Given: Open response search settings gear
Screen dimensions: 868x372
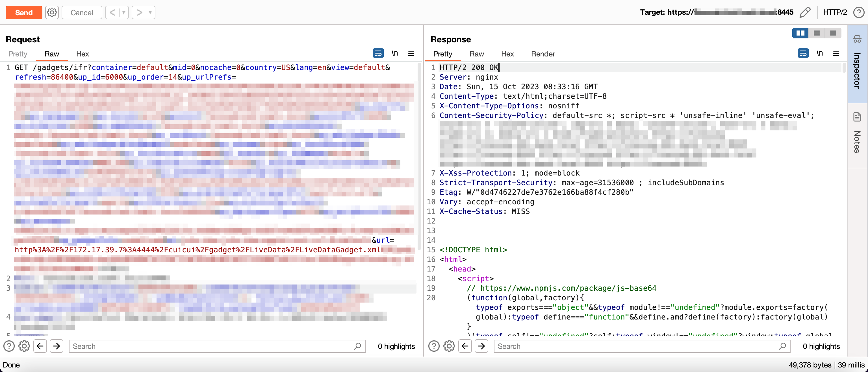Looking at the screenshot, I should (449, 346).
